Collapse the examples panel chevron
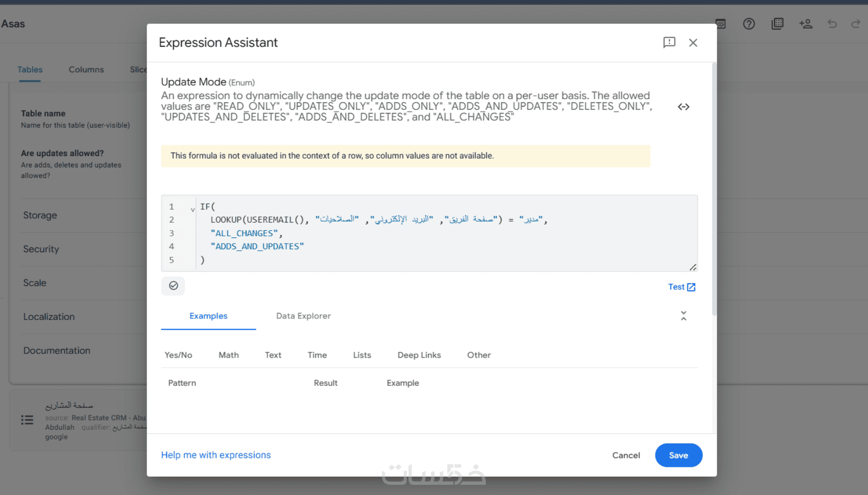This screenshot has width=868, height=495. [x=684, y=316]
